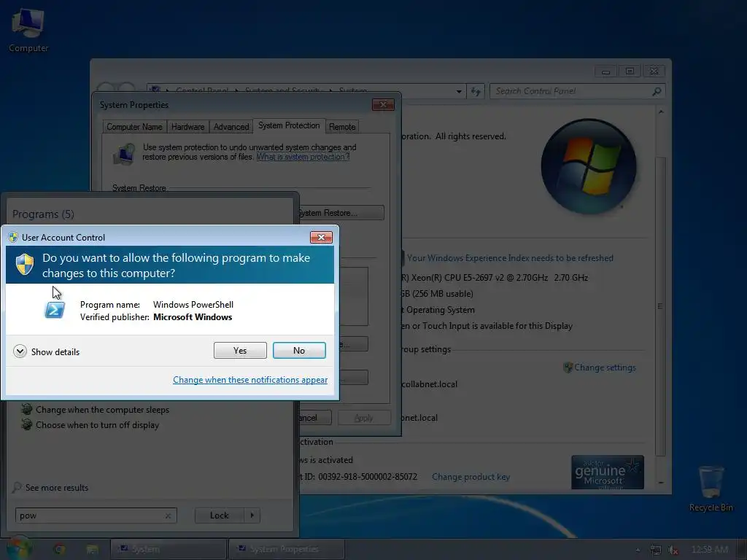This screenshot has height=560, width=747.
Task: Switch to Hardware tab in System Properties
Action: [x=187, y=127]
